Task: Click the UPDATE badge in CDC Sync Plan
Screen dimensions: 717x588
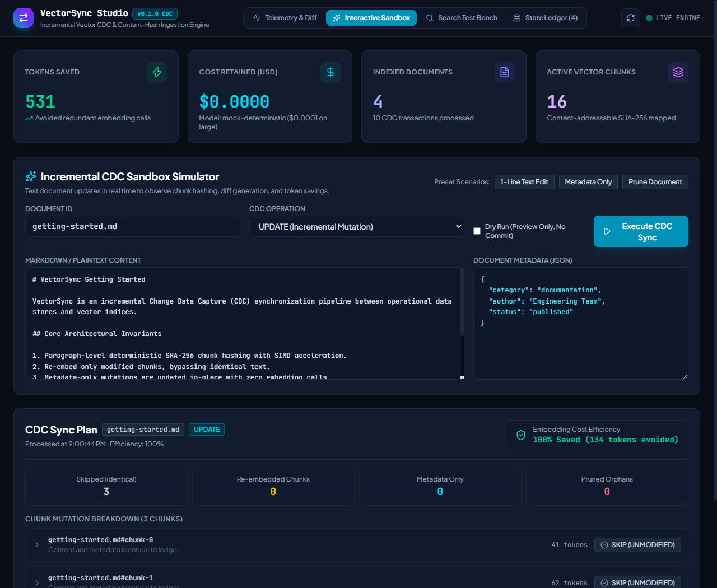Action: pos(207,430)
